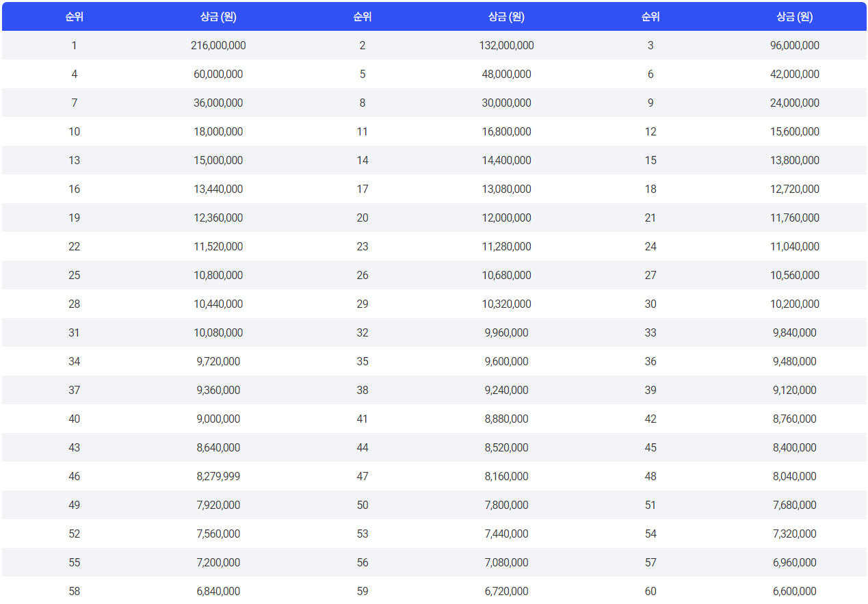Click the 96,000,000 prize value

click(794, 45)
